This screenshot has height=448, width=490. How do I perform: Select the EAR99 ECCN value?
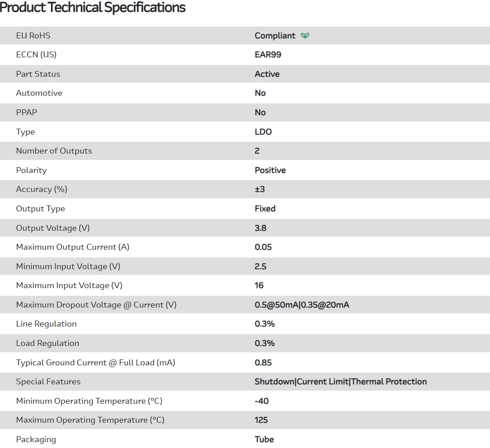click(268, 55)
